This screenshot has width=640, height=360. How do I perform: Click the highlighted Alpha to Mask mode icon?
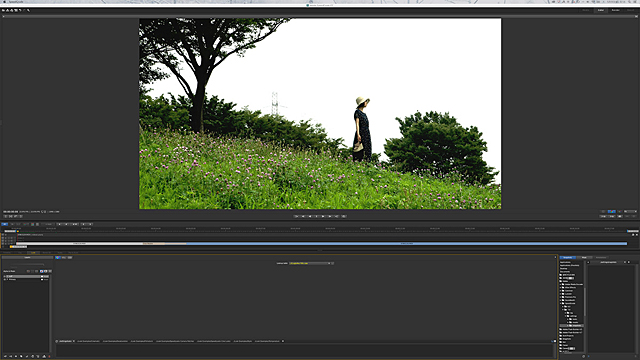(41, 271)
